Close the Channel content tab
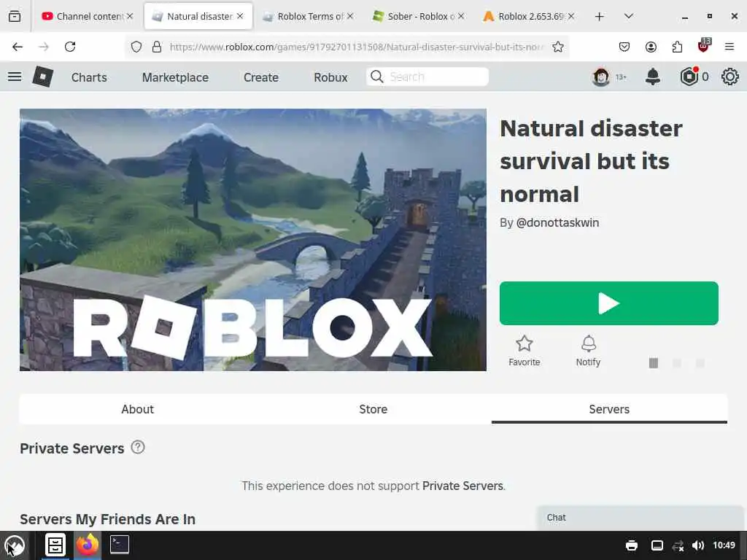 (130, 16)
